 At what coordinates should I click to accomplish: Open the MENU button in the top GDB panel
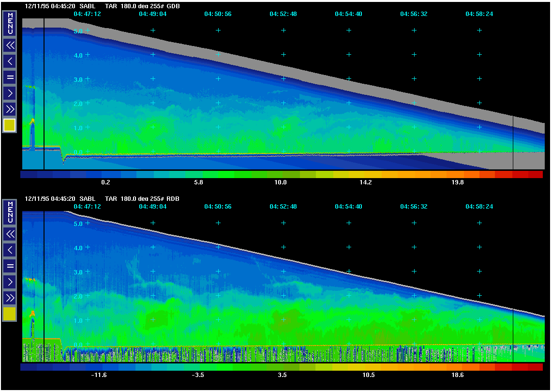pos(10,24)
